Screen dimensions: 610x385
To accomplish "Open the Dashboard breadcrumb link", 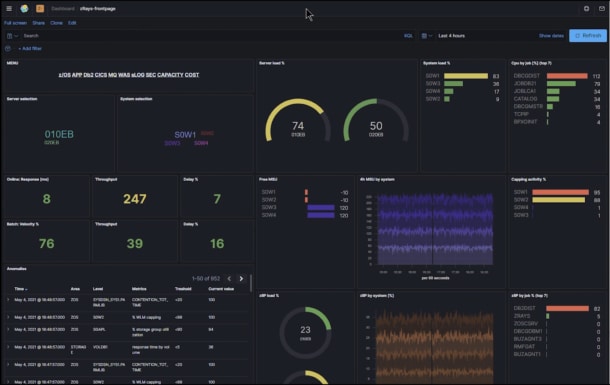I will tap(63, 9).
